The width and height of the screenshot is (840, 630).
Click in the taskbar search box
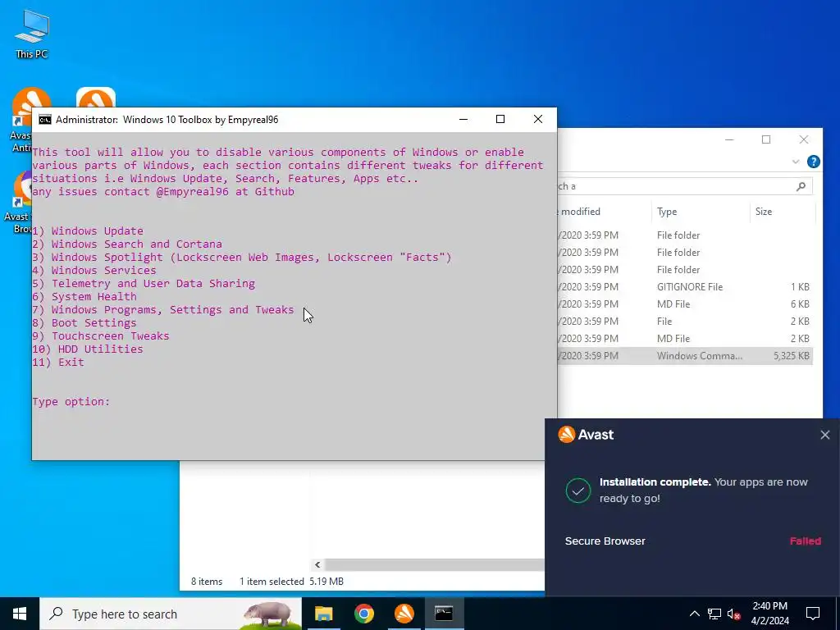[x=171, y=614]
